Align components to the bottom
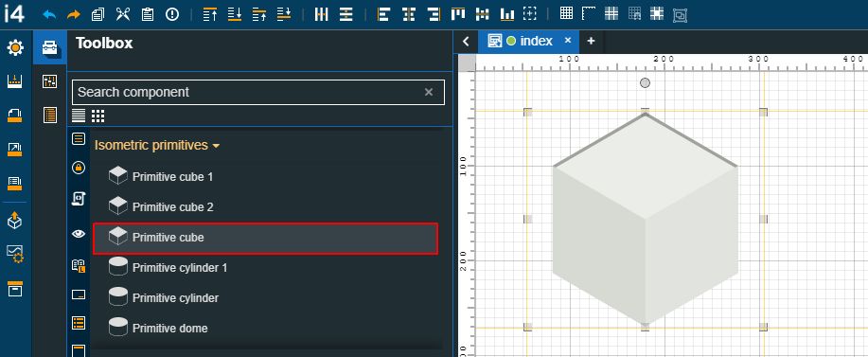 pos(507,14)
